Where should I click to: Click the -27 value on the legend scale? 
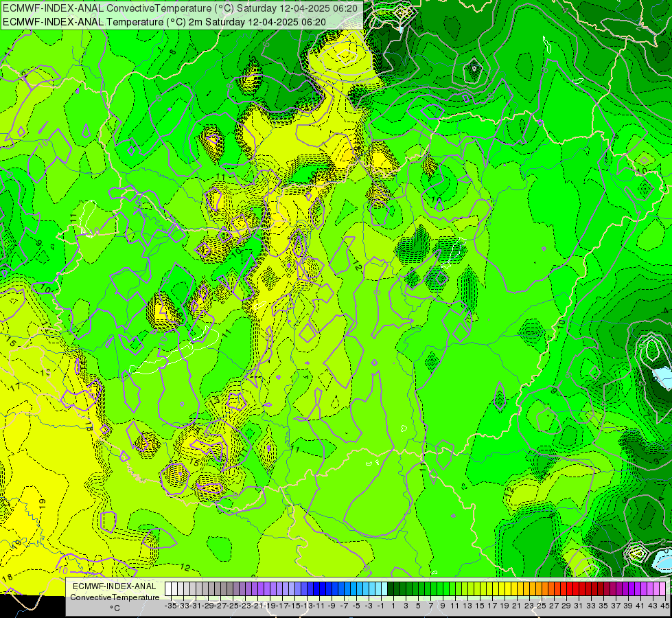tap(220, 606)
